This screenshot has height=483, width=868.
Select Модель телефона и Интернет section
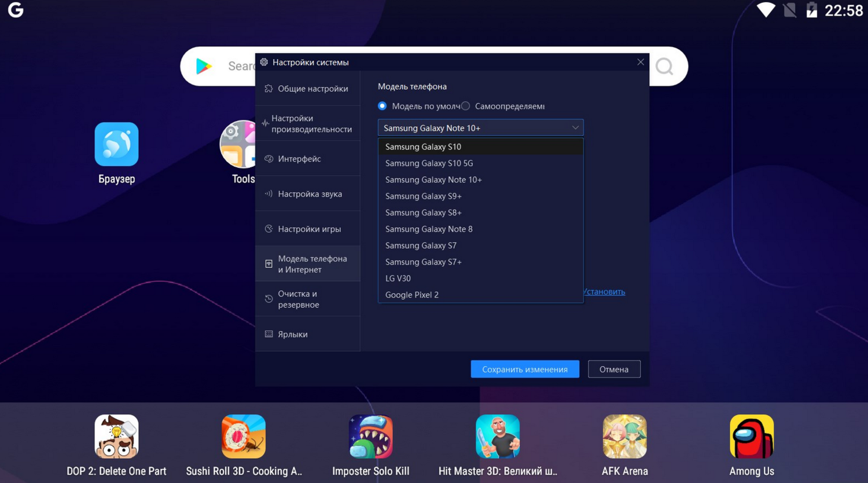point(308,264)
